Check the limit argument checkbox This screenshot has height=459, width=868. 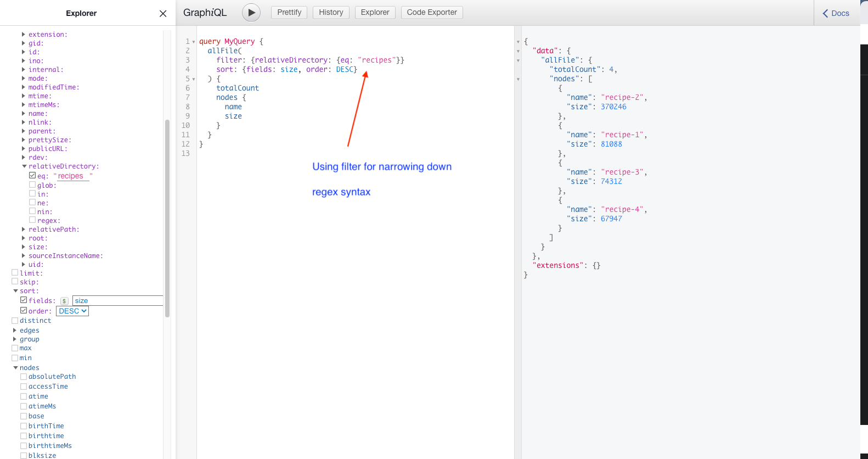tap(15, 272)
